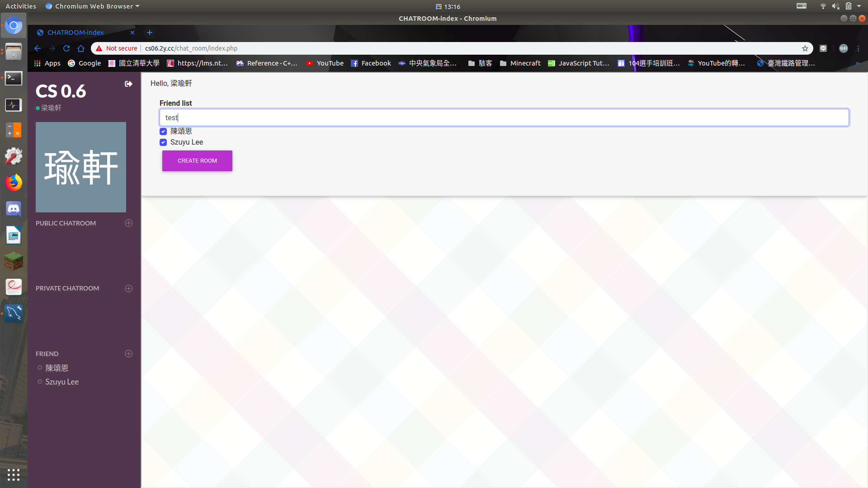Add a new public chatroom plus icon

click(129, 223)
